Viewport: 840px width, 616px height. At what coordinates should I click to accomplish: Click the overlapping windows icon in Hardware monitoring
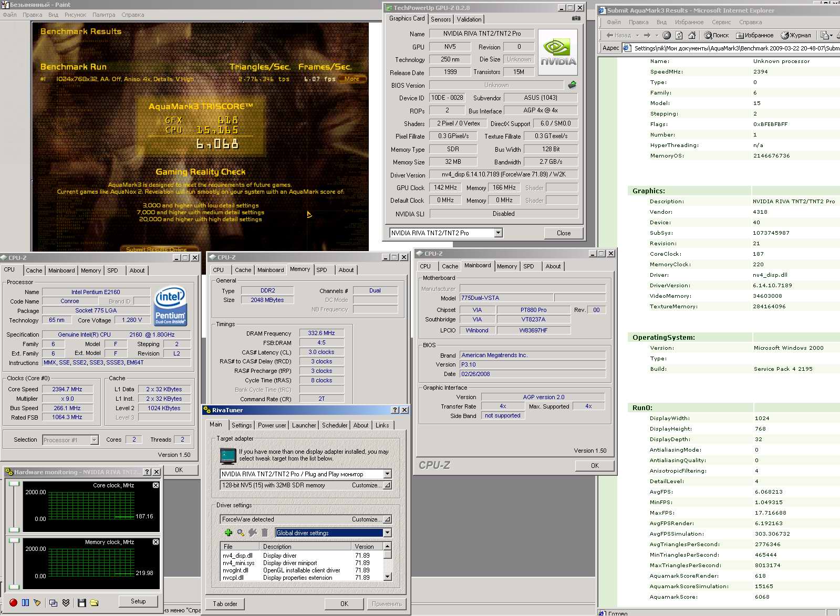(x=53, y=602)
